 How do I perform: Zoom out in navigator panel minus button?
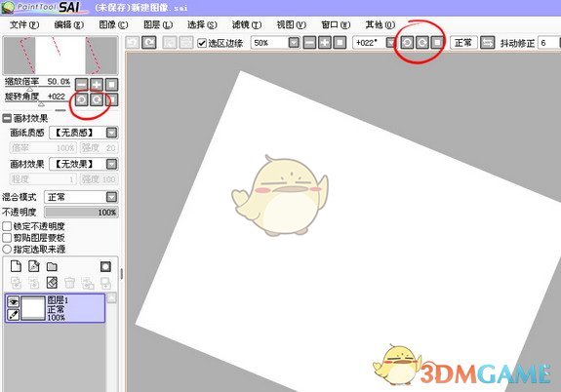82,85
